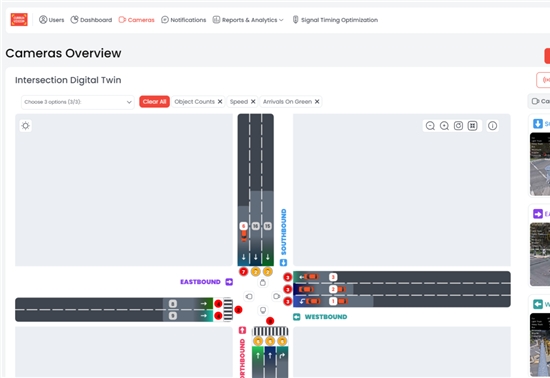Image resolution: width=550 pixels, height=378 pixels.
Task: Click the grid layout icon
Action: click(472, 126)
